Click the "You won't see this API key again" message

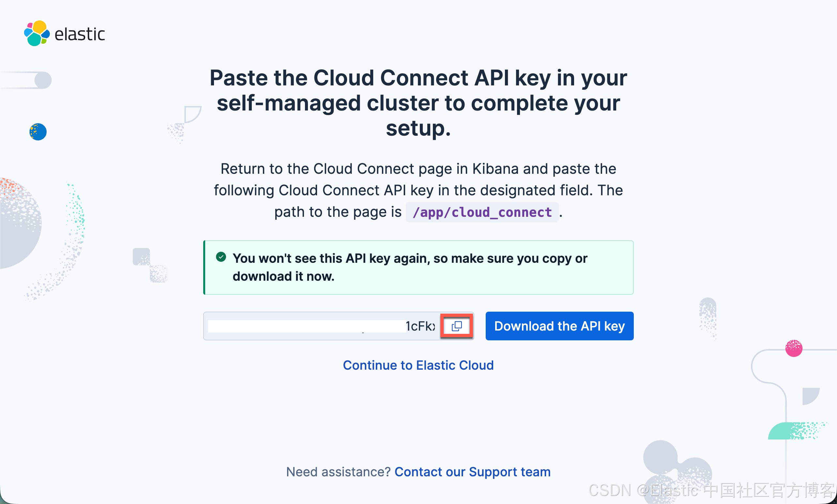click(410, 267)
